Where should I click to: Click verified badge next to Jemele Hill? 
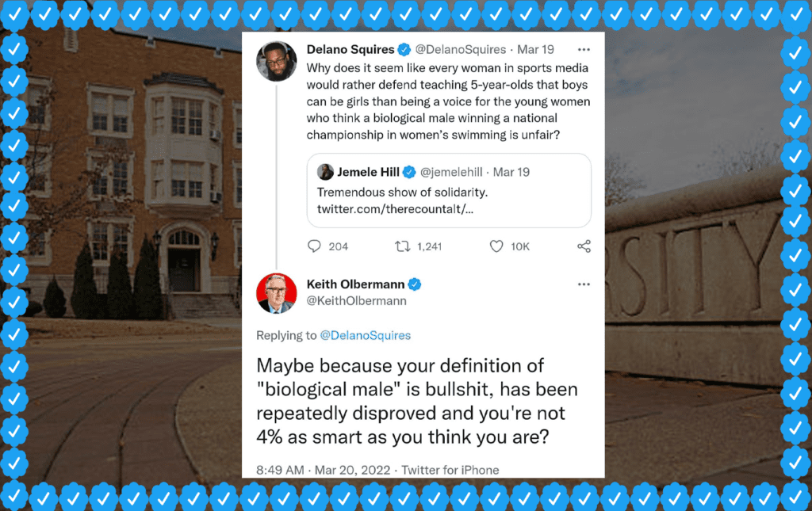tap(409, 172)
